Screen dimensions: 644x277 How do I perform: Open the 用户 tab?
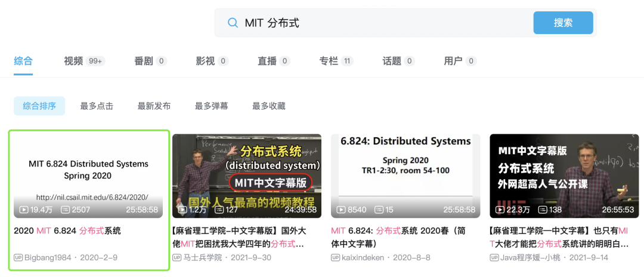[460, 61]
